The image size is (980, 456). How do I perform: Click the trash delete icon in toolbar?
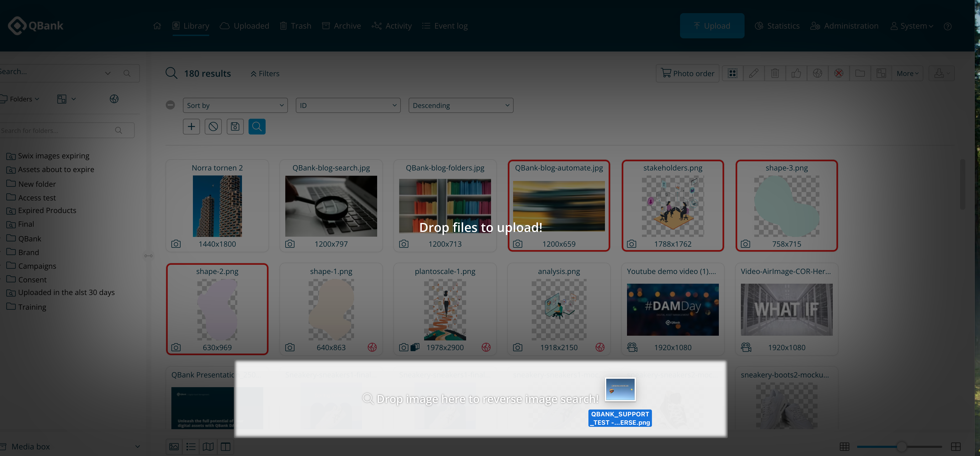click(x=775, y=73)
